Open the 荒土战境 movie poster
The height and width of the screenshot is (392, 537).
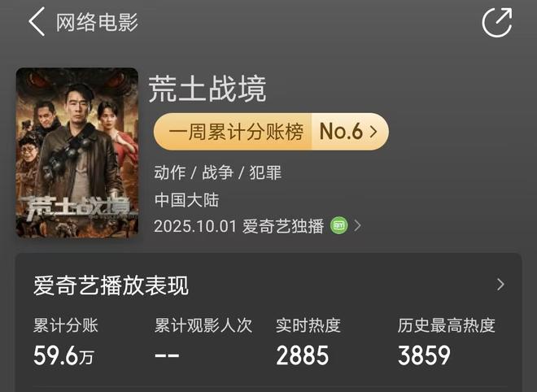point(77,153)
